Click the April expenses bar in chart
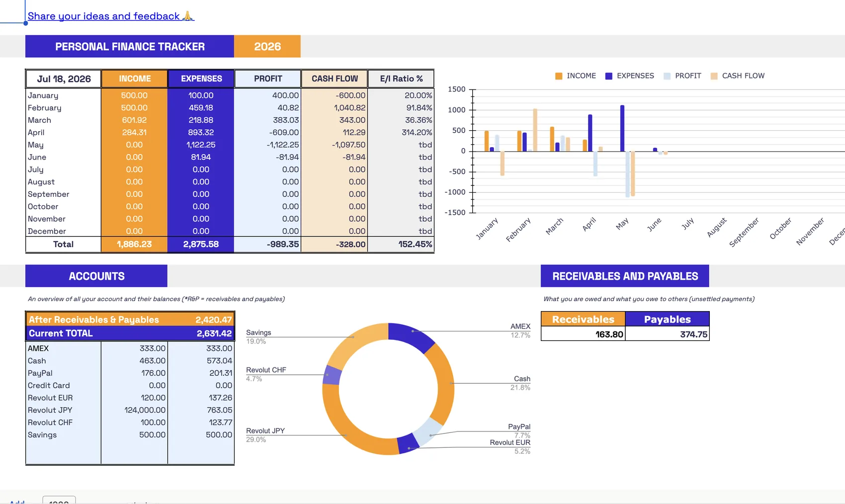Screen dimensions: 845x504 click(590, 133)
